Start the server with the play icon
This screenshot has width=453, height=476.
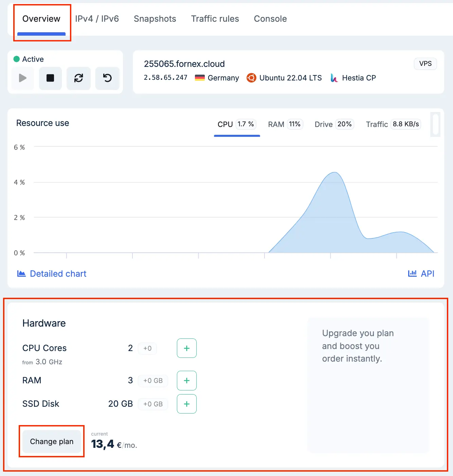click(x=23, y=78)
